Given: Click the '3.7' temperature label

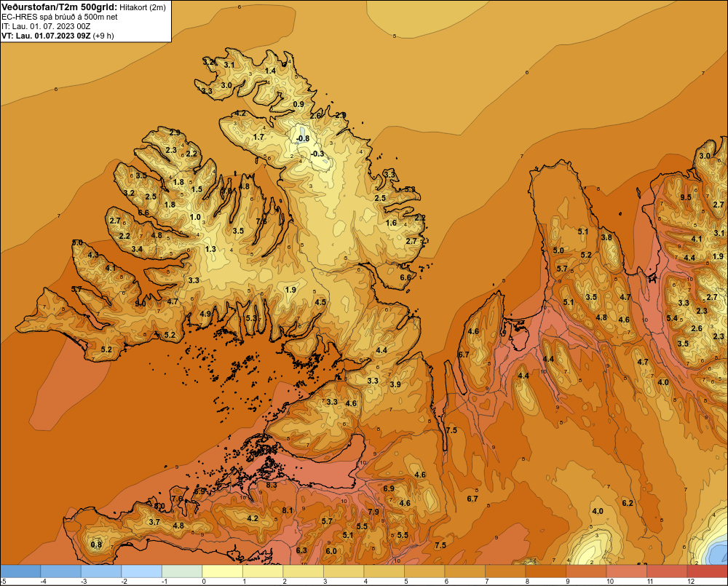Looking at the screenshot, I should [154, 522].
